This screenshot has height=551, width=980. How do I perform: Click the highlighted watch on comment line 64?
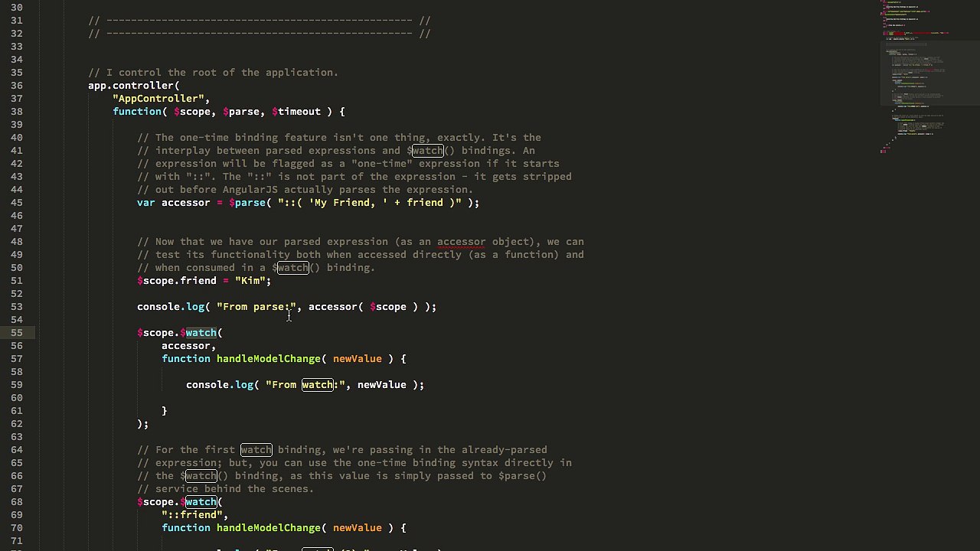tap(256, 450)
